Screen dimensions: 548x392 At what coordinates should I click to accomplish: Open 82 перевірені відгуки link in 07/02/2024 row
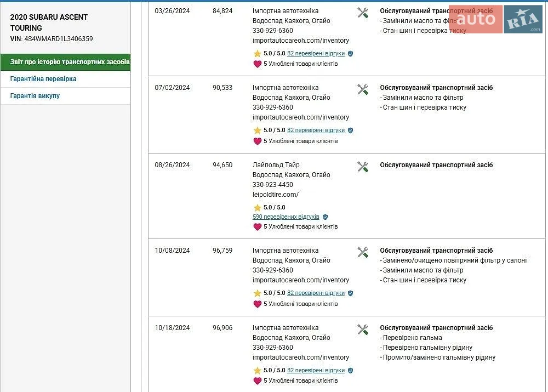(x=316, y=130)
